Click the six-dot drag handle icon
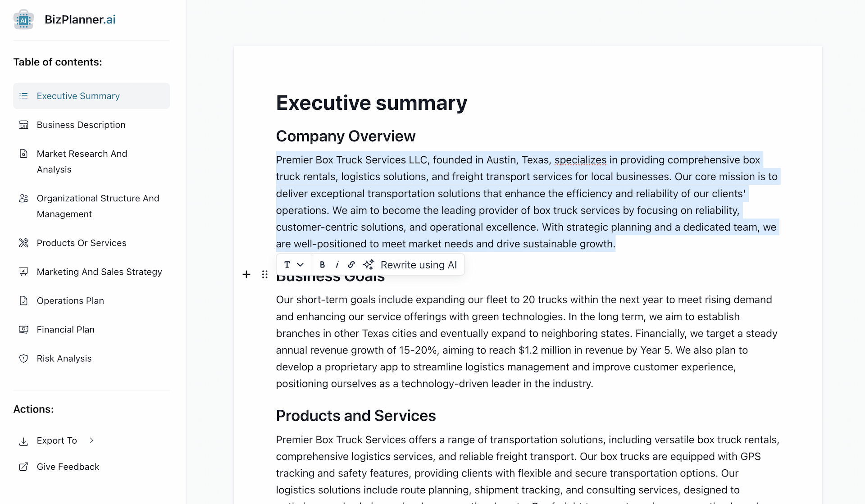This screenshot has width=865, height=504. click(265, 274)
